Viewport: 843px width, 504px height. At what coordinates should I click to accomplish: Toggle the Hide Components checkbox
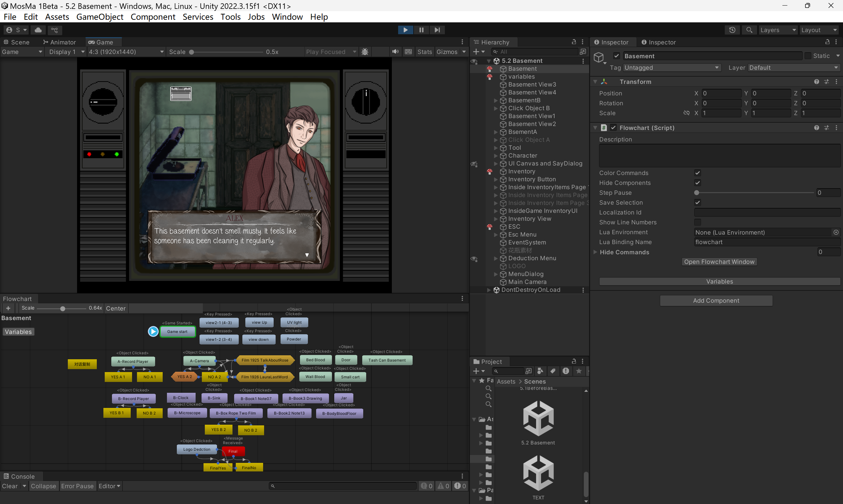pyautogui.click(x=697, y=183)
